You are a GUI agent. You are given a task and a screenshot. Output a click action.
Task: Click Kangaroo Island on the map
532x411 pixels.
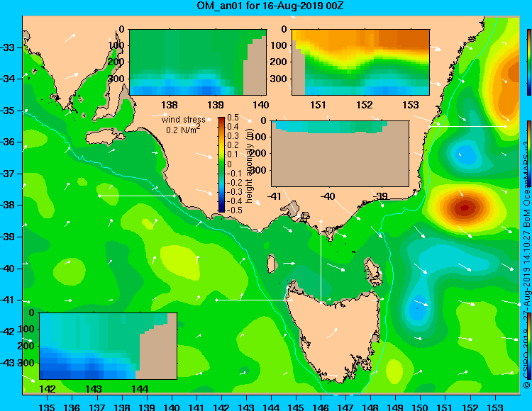[x=105, y=137]
